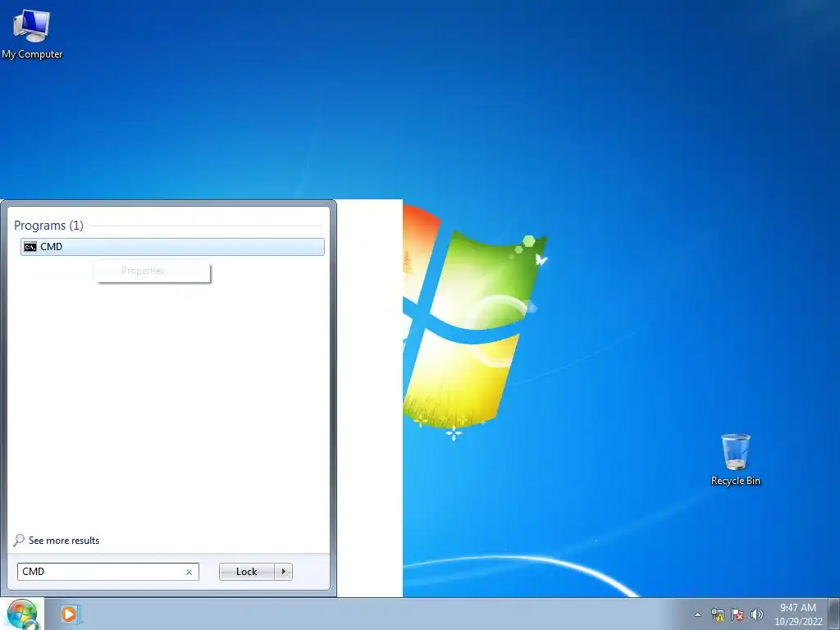Click the Lock button
Viewport: 840px width, 630px height.
tap(246, 572)
